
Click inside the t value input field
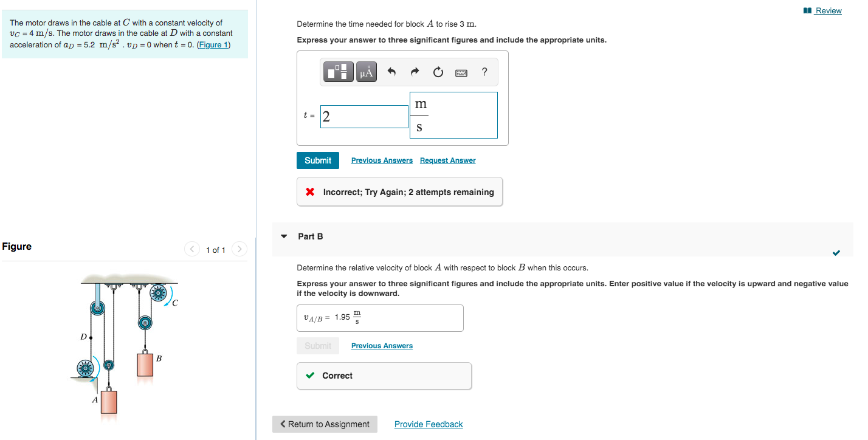(x=364, y=116)
